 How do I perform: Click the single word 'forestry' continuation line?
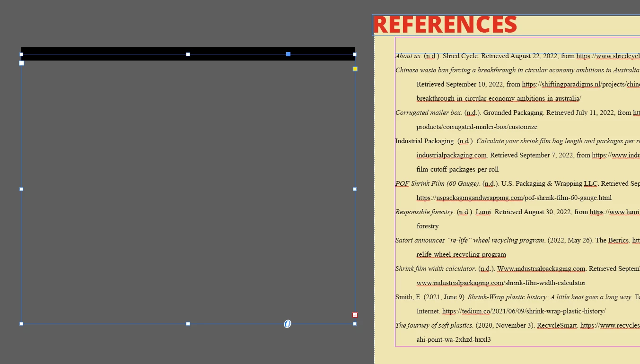click(x=428, y=226)
